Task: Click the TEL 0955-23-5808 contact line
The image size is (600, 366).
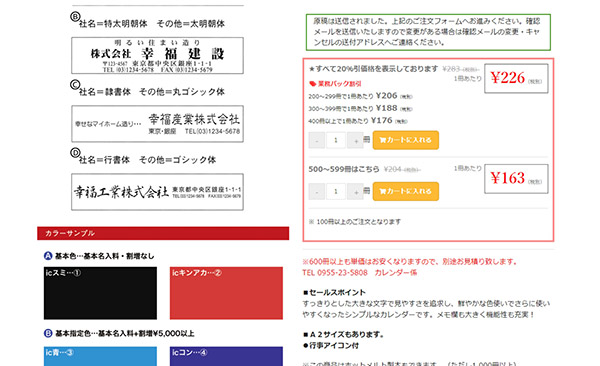Action: [x=359, y=273]
